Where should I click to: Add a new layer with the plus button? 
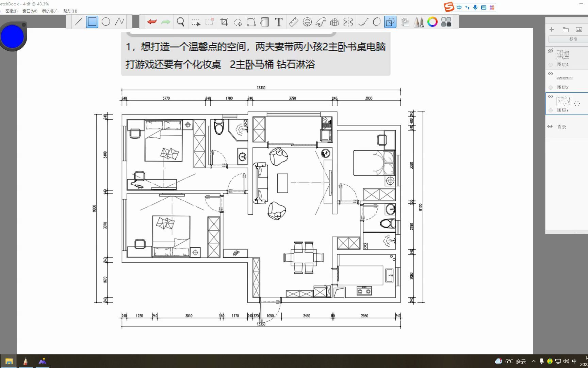coord(552,29)
